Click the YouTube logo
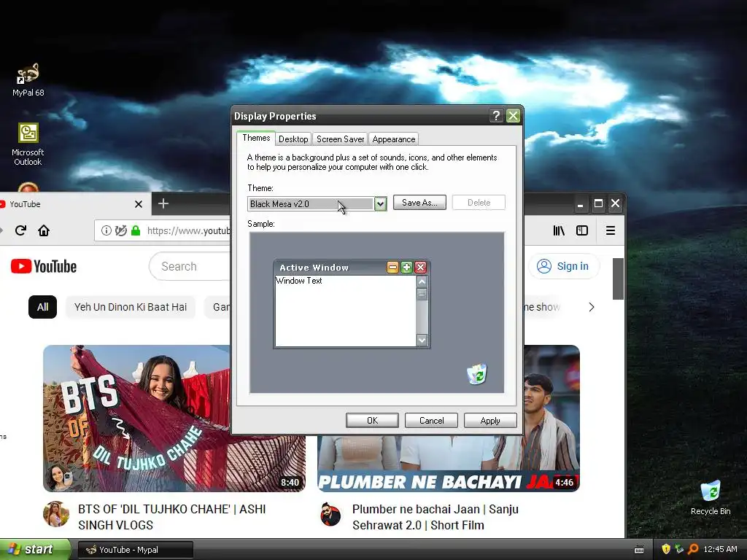This screenshot has height=560, width=747. pyautogui.click(x=44, y=266)
